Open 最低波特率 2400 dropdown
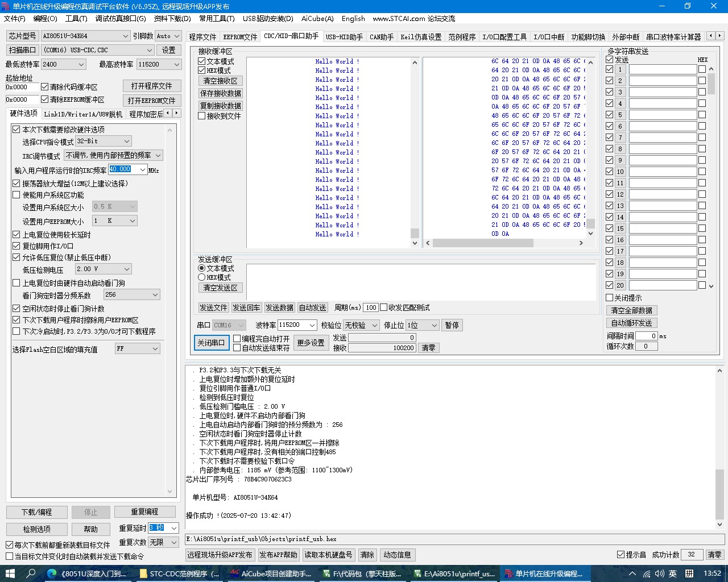This screenshot has width=728, height=582. coord(63,64)
